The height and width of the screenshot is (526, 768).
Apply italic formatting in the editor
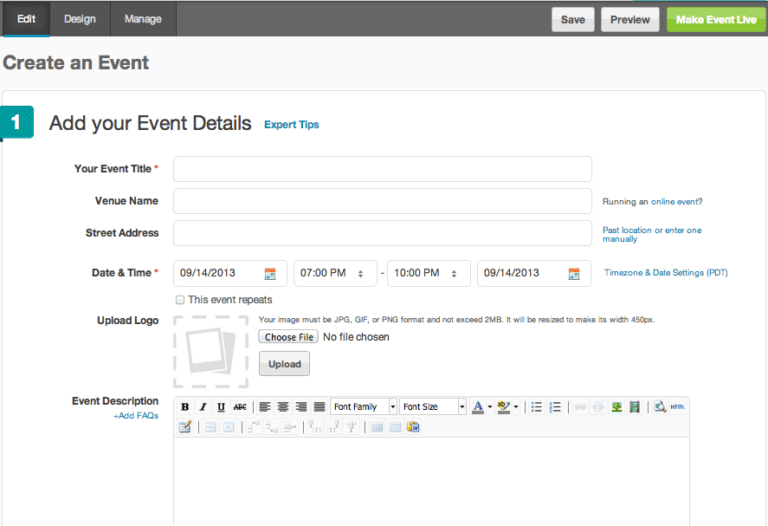(x=203, y=407)
